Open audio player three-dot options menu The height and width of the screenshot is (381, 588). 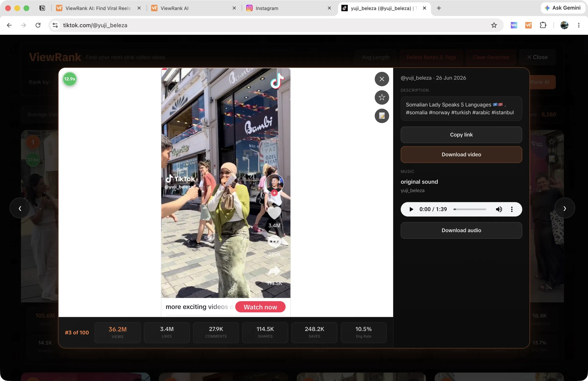512,209
